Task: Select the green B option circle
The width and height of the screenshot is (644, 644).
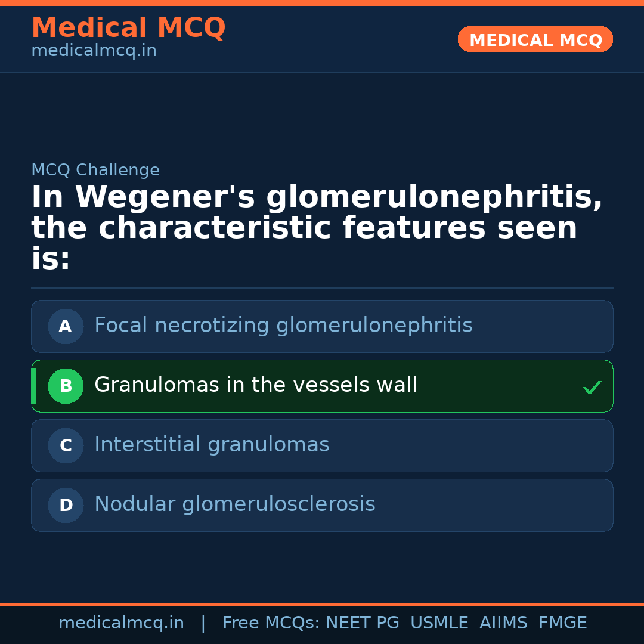Action: pos(66,386)
